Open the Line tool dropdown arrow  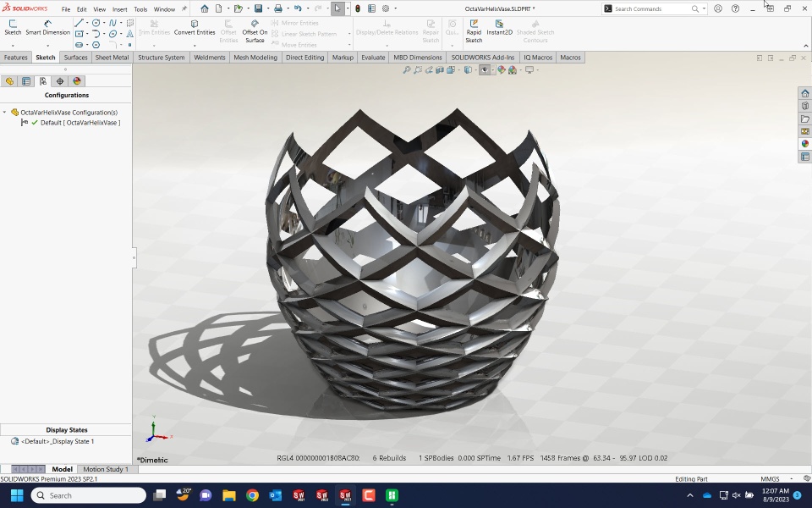pyautogui.click(x=86, y=23)
